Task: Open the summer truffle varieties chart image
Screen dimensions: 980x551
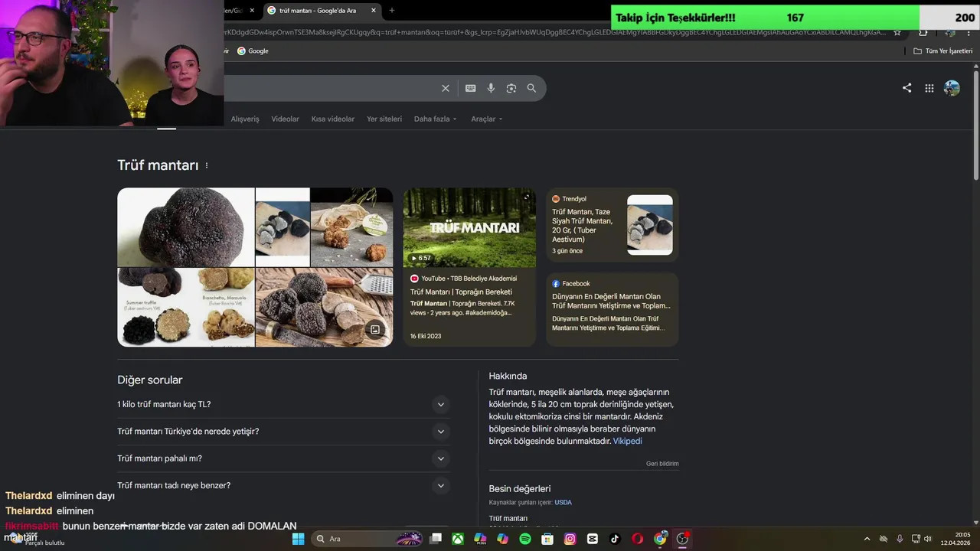Action: pos(186,307)
